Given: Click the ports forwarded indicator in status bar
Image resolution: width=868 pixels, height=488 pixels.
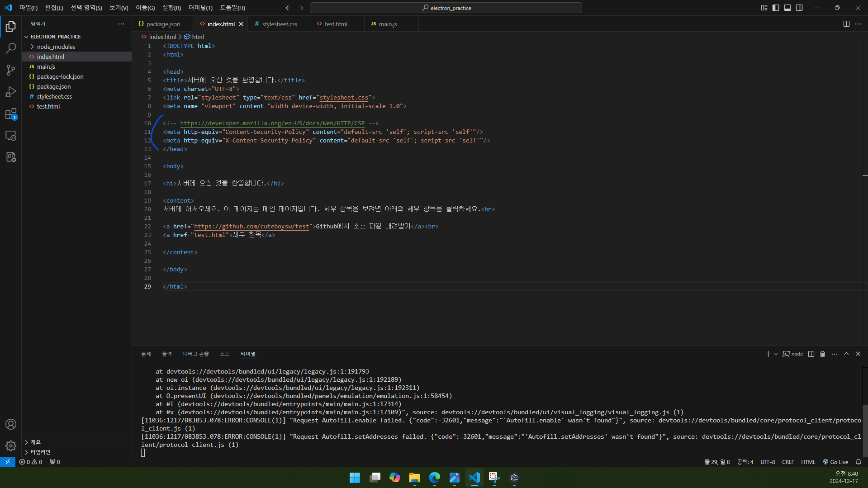Looking at the screenshot, I should [55, 462].
